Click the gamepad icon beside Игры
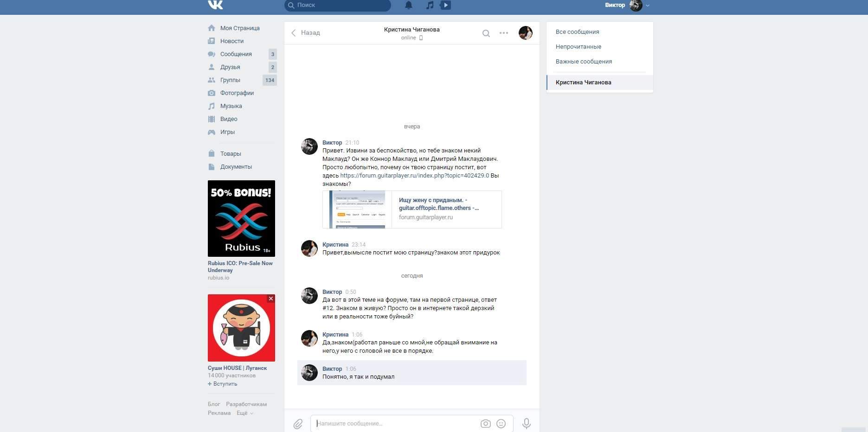 click(x=212, y=132)
